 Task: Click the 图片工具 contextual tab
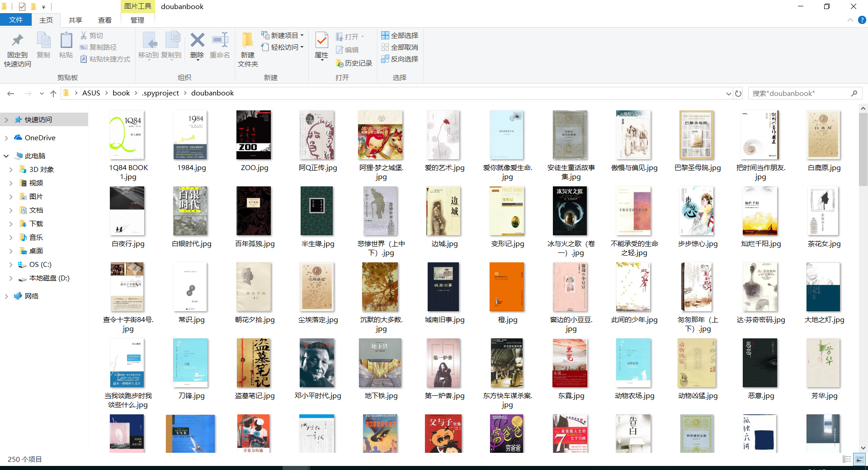pos(137,6)
